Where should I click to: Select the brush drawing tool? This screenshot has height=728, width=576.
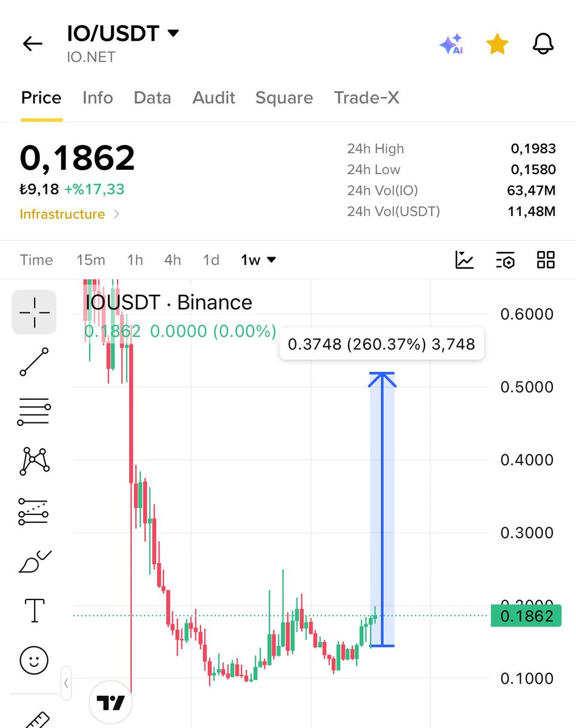coord(35,561)
